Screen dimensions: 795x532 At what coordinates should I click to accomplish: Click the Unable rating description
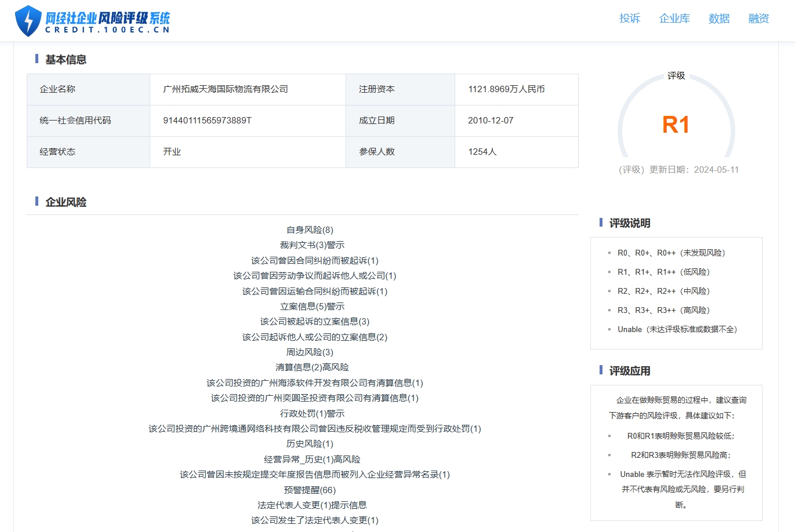pos(677,329)
